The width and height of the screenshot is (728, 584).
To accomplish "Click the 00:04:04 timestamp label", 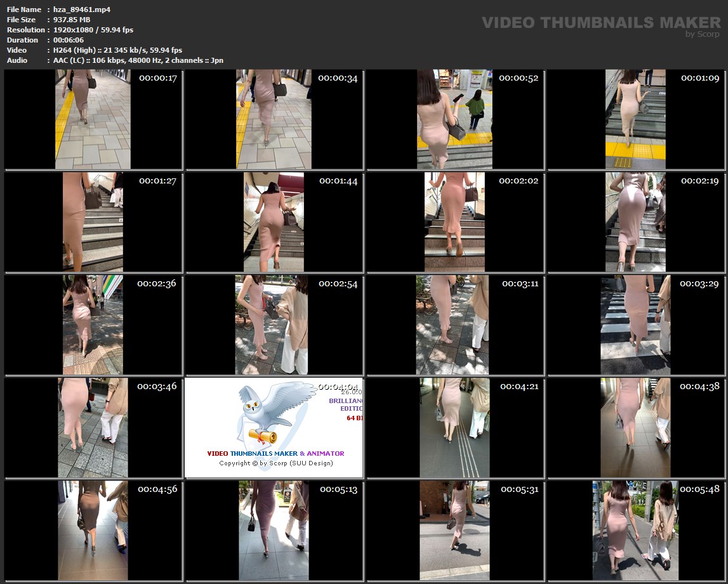I will pos(338,387).
